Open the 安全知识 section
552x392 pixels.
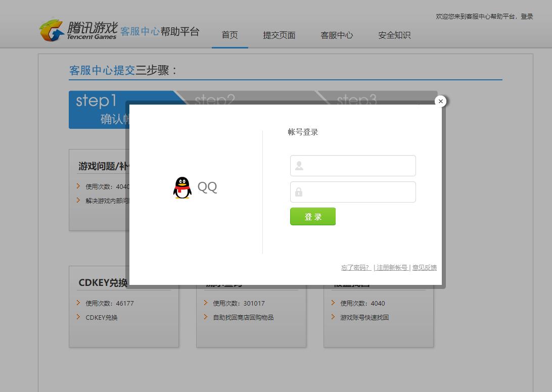point(394,35)
